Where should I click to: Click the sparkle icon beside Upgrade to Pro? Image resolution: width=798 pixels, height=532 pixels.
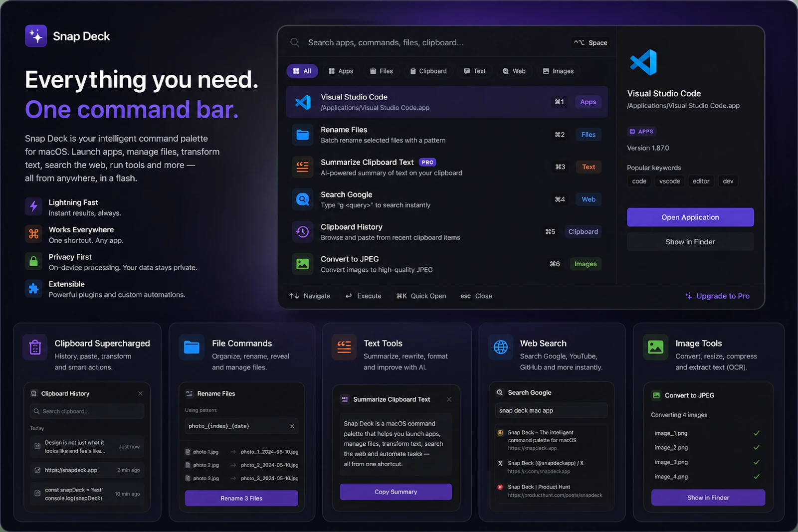(689, 296)
